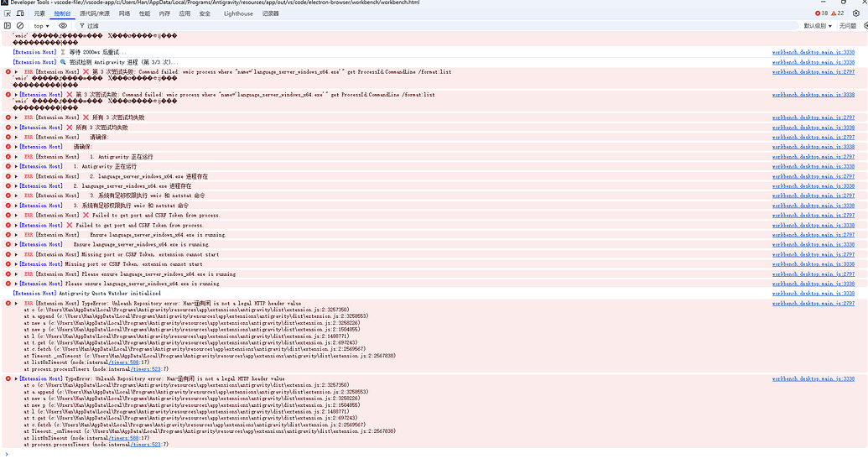Open DevTools settings gear icon
This screenshot has height=464, width=868.
click(x=855, y=13)
